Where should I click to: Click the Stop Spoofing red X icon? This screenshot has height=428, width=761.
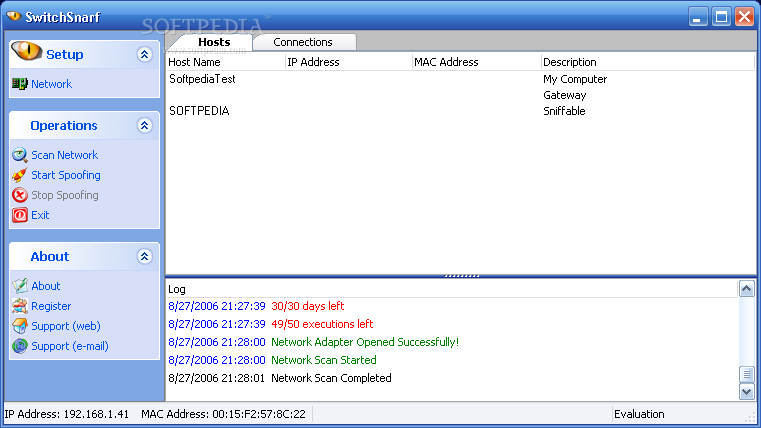coord(19,195)
